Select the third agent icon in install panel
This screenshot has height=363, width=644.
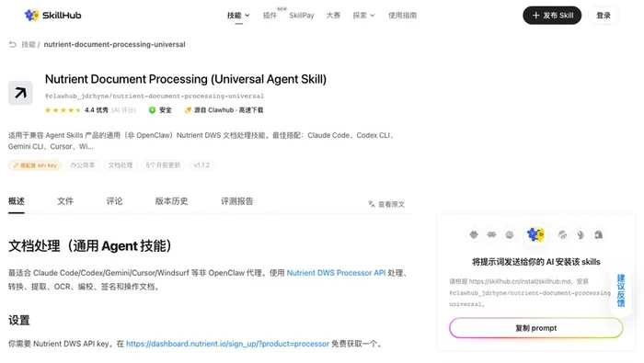pos(510,234)
